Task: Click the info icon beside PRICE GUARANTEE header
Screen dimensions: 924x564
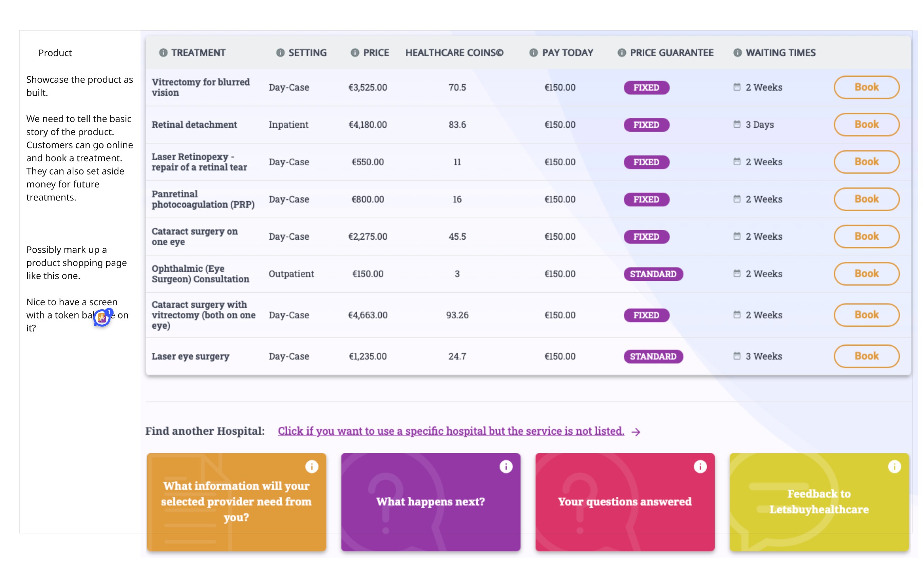Action: [x=621, y=53]
